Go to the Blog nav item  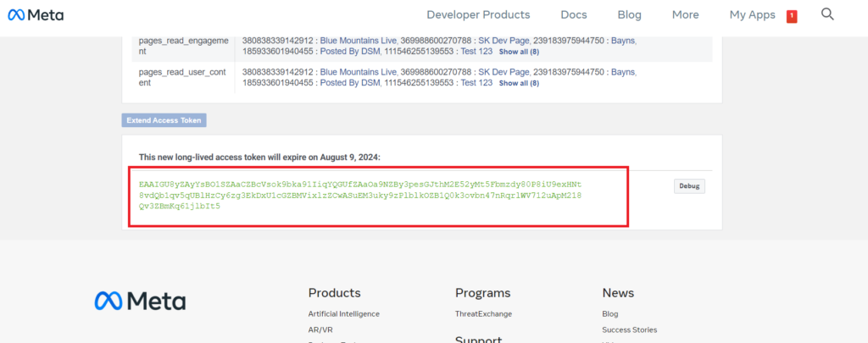coord(630,15)
